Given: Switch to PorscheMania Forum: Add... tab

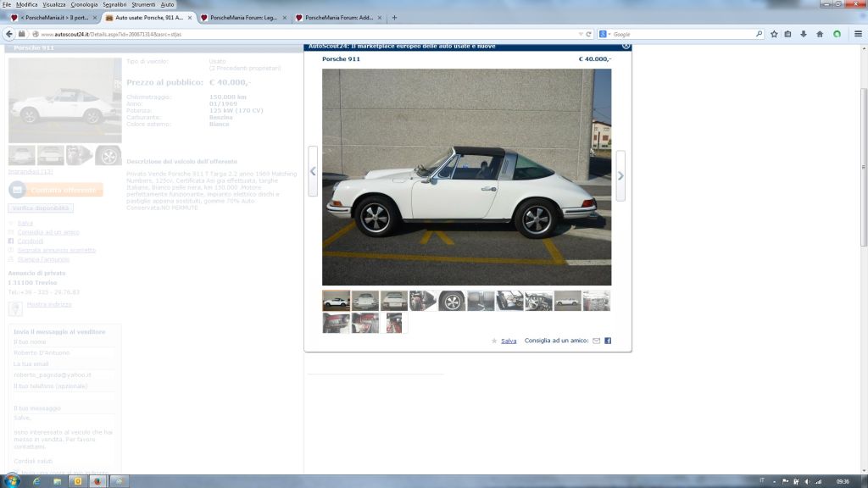Looking at the screenshot, I should tap(339, 18).
